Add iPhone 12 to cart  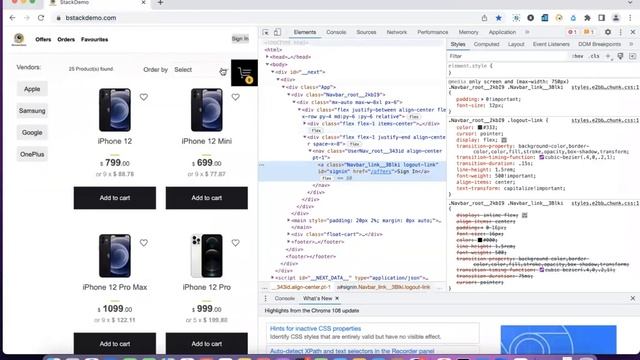point(115,198)
